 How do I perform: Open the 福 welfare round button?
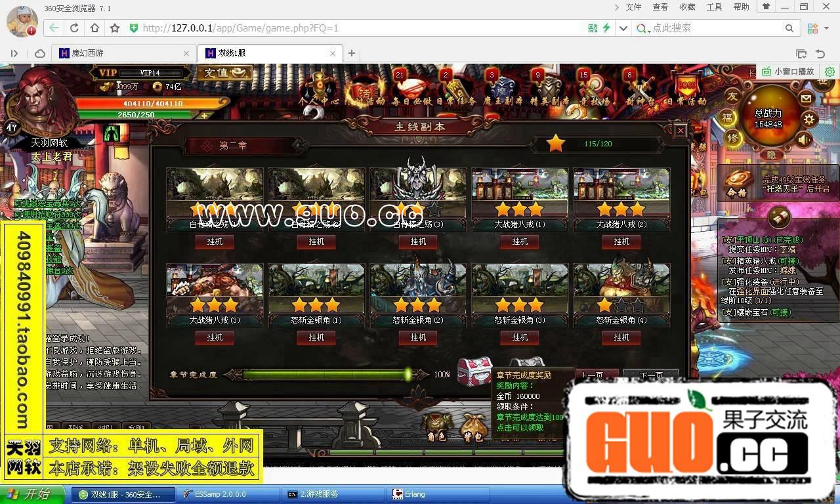(x=727, y=117)
